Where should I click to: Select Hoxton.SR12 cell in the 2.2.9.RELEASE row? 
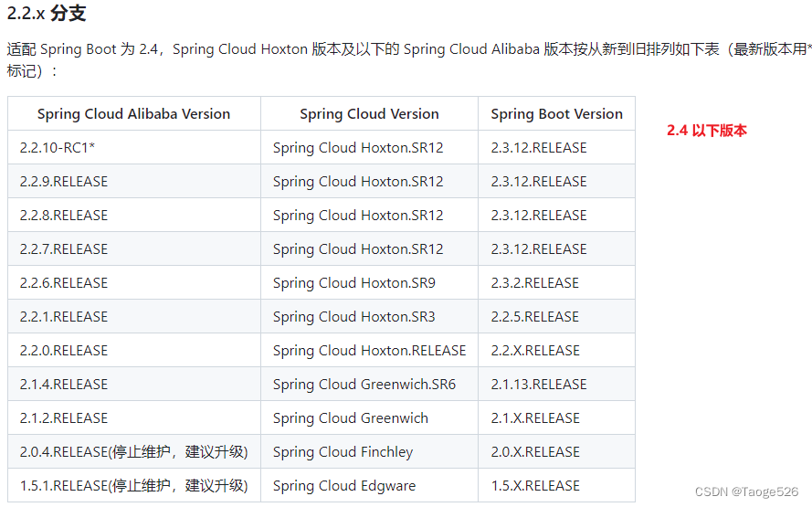tap(369, 181)
